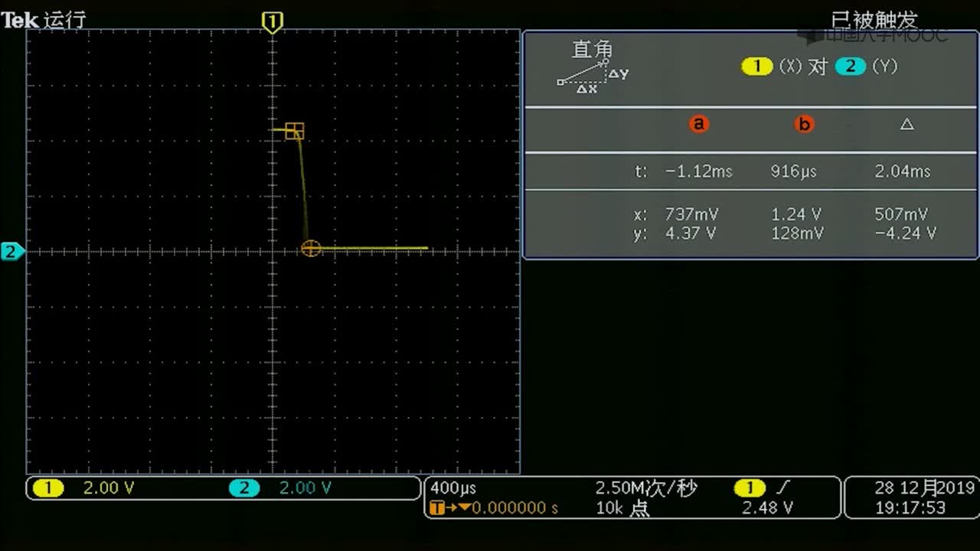Click cursor b time value 916µs
The height and width of the screenshot is (551, 980).
(x=794, y=171)
